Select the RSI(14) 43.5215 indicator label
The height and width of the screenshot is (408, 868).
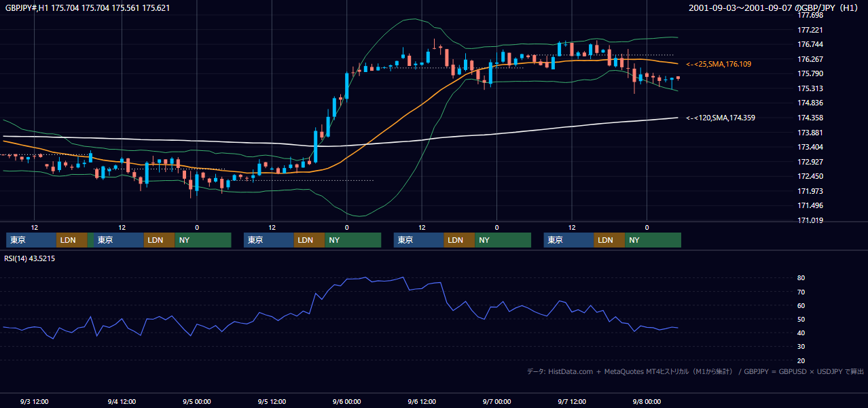coord(29,258)
